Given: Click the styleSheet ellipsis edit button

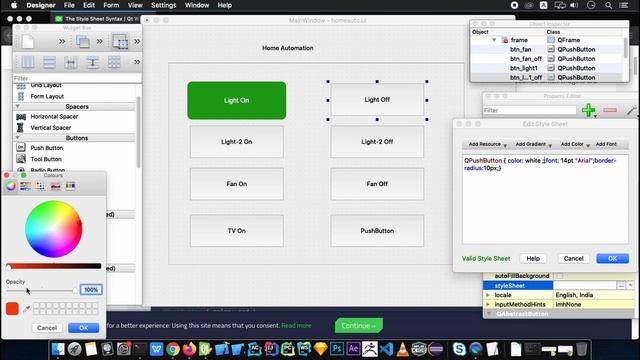Looking at the screenshot, I should pyautogui.click(x=621, y=285).
